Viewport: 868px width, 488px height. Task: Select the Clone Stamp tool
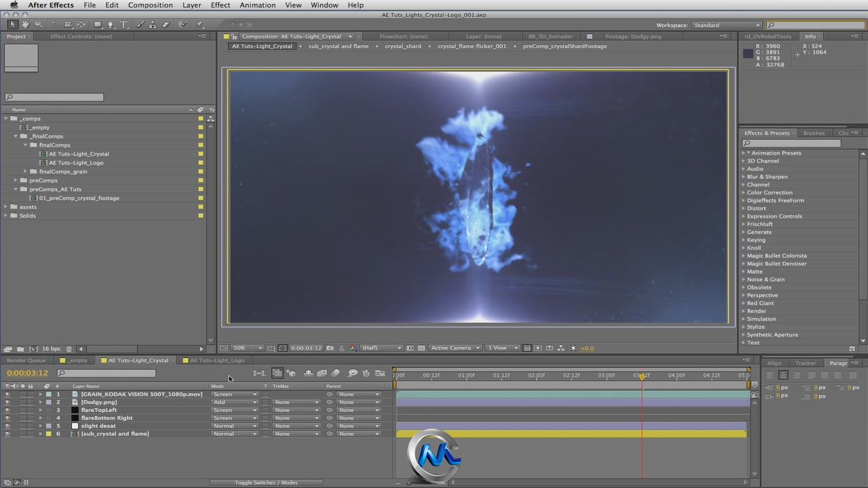pyautogui.click(x=153, y=24)
